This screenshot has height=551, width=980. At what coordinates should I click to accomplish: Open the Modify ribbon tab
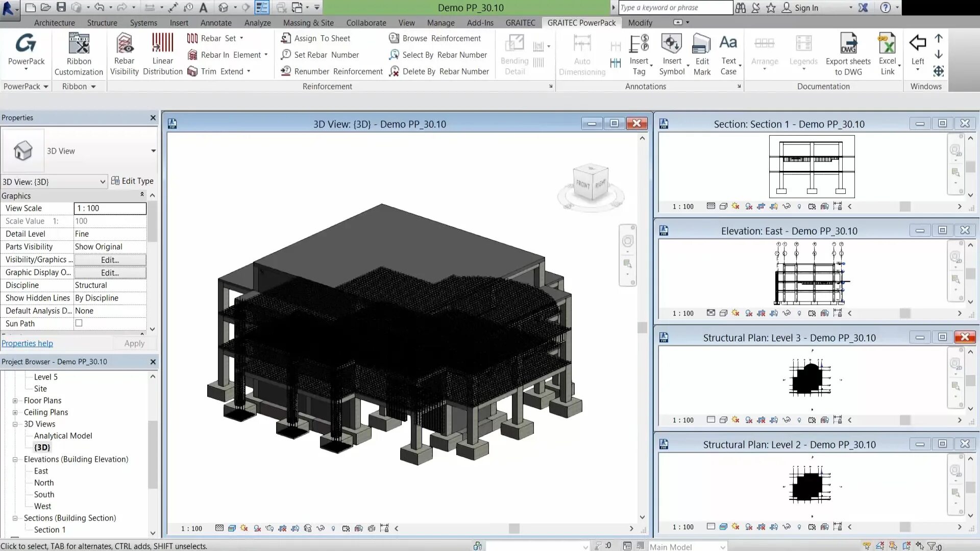640,23
